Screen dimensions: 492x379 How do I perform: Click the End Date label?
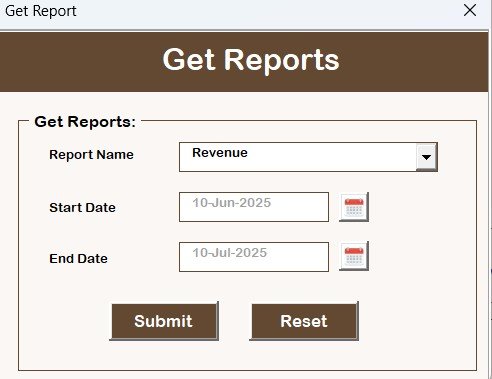pyautogui.click(x=78, y=259)
